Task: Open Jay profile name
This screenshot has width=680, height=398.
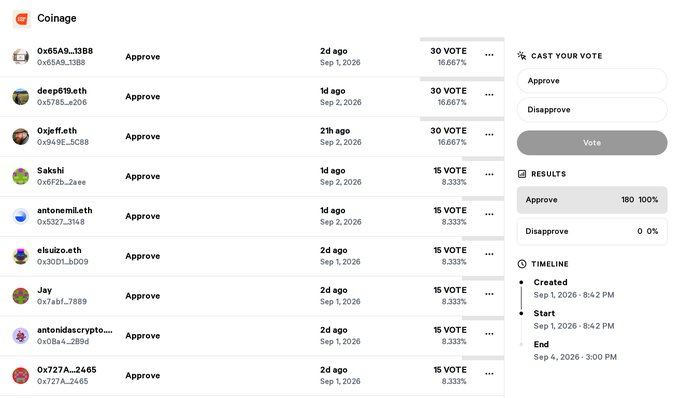Action: click(x=45, y=290)
